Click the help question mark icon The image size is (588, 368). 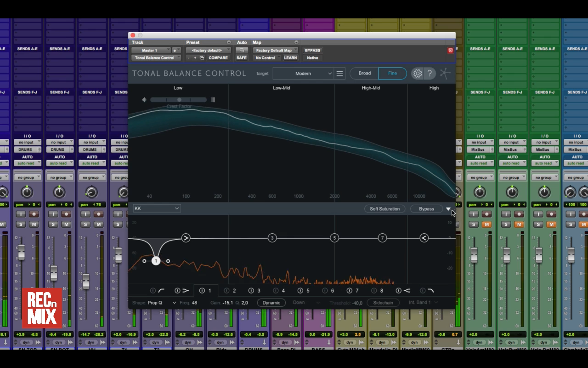click(x=430, y=74)
